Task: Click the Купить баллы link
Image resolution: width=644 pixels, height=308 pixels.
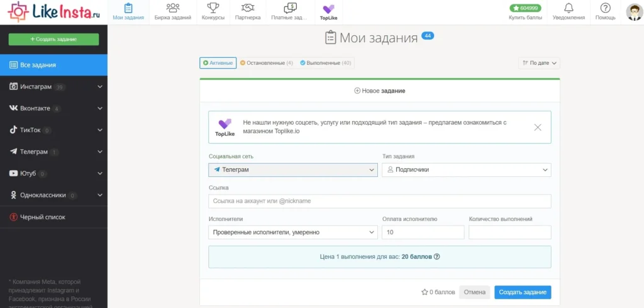Action: pyautogui.click(x=525, y=18)
